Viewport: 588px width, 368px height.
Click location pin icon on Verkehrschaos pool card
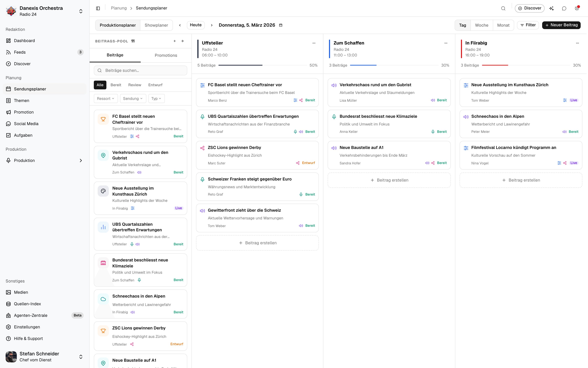103,155
